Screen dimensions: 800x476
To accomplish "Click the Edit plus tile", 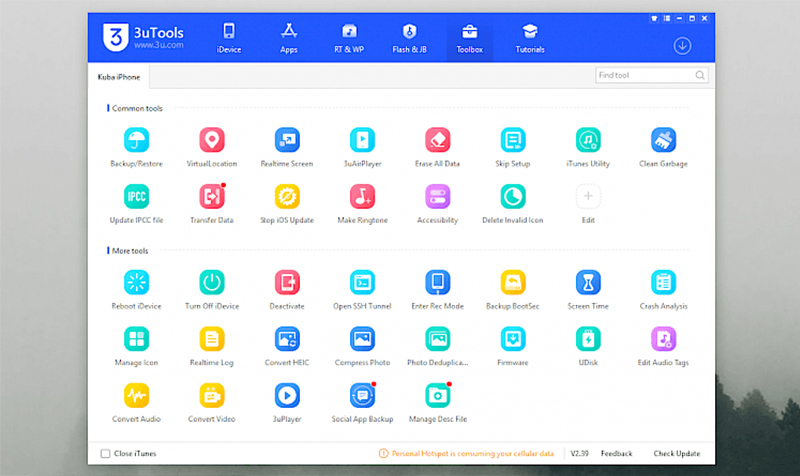I will [588, 196].
